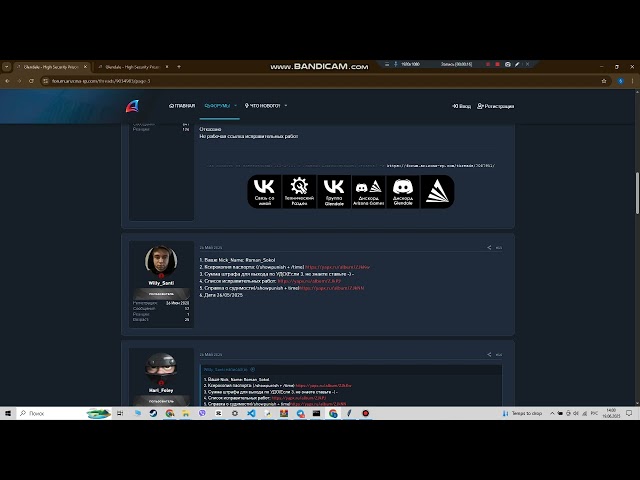Open the gear-wrench technical section icon
The height and width of the screenshot is (480, 640).
tap(299, 191)
